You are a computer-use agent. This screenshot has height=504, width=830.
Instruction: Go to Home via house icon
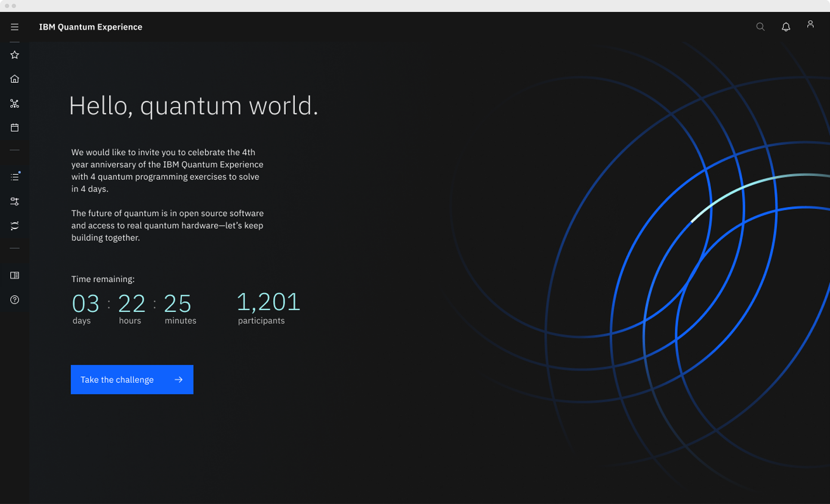tap(15, 79)
